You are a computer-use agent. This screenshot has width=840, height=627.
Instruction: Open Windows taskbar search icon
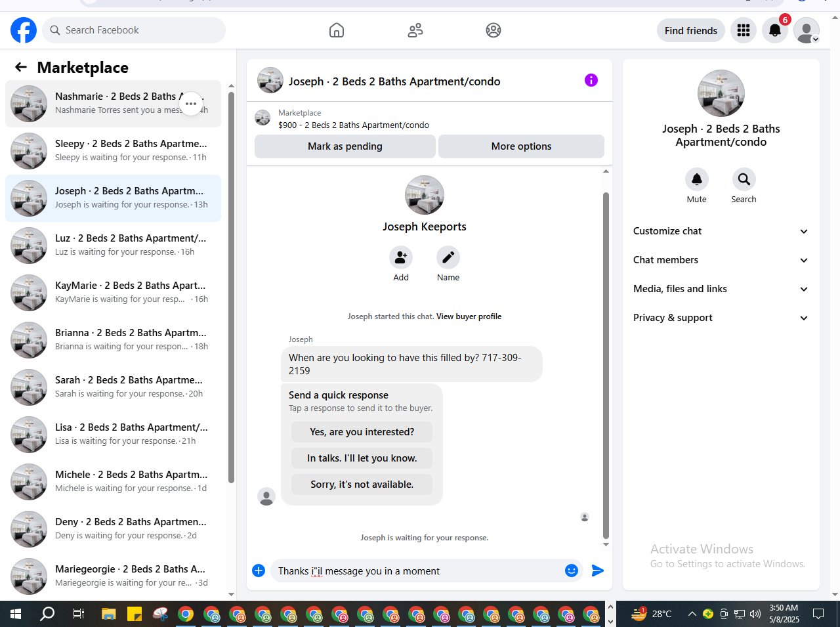pos(47,615)
